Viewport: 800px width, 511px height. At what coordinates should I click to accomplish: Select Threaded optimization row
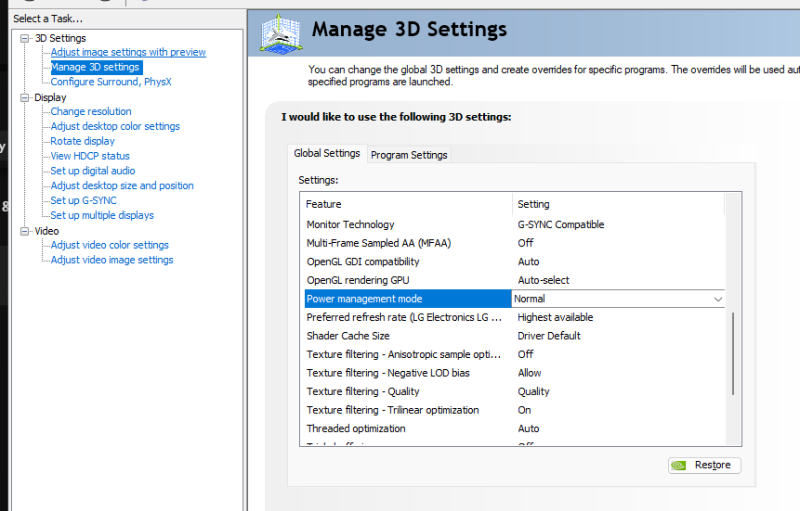(514, 428)
